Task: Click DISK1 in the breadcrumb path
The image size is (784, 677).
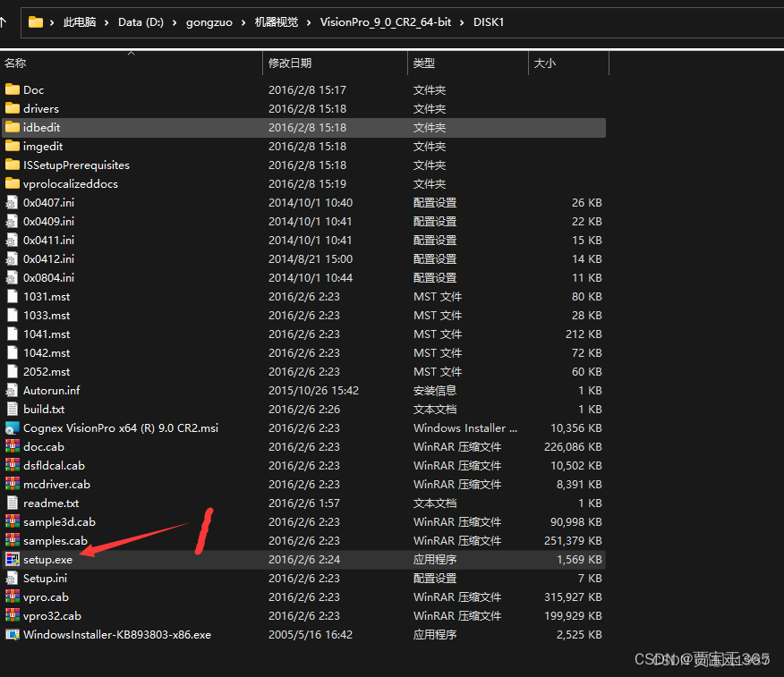Action: tap(489, 22)
